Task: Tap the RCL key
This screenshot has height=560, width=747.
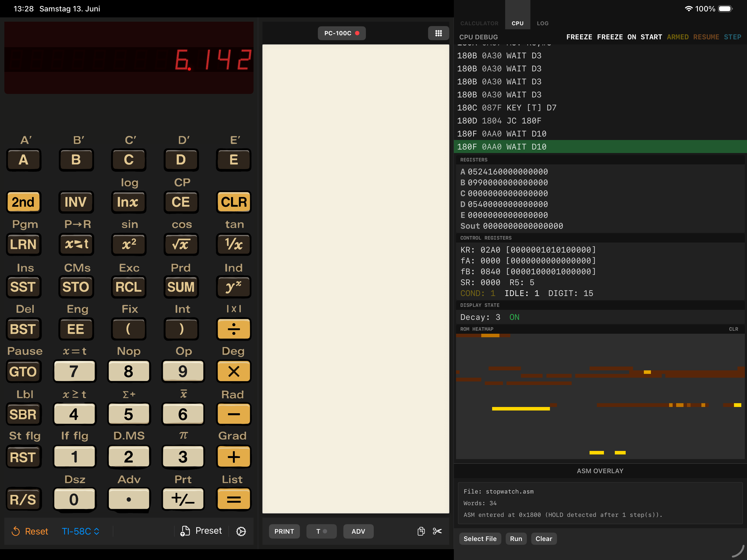Action: point(129,287)
